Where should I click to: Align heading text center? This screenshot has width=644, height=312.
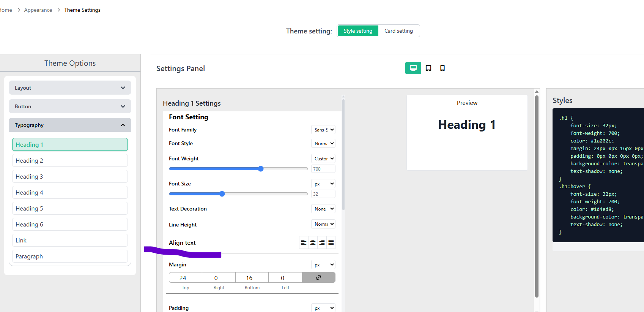click(x=313, y=242)
